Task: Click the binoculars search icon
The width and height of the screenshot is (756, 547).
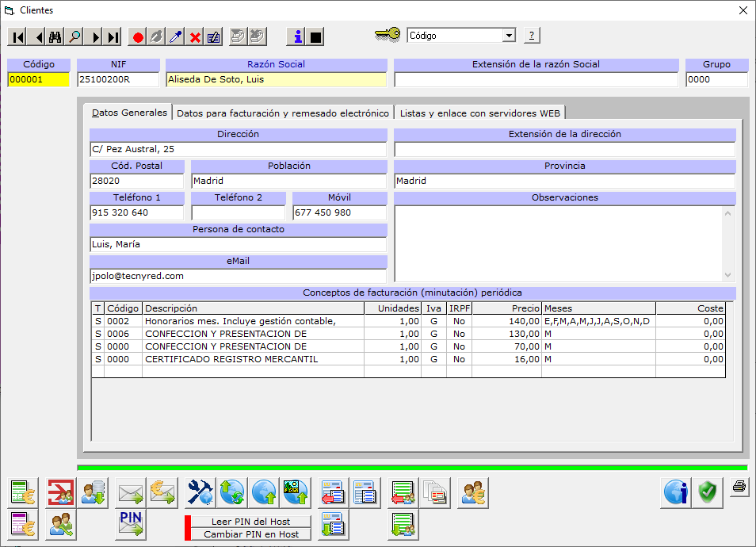Action: pyautogui.click(x=55, y=36)
